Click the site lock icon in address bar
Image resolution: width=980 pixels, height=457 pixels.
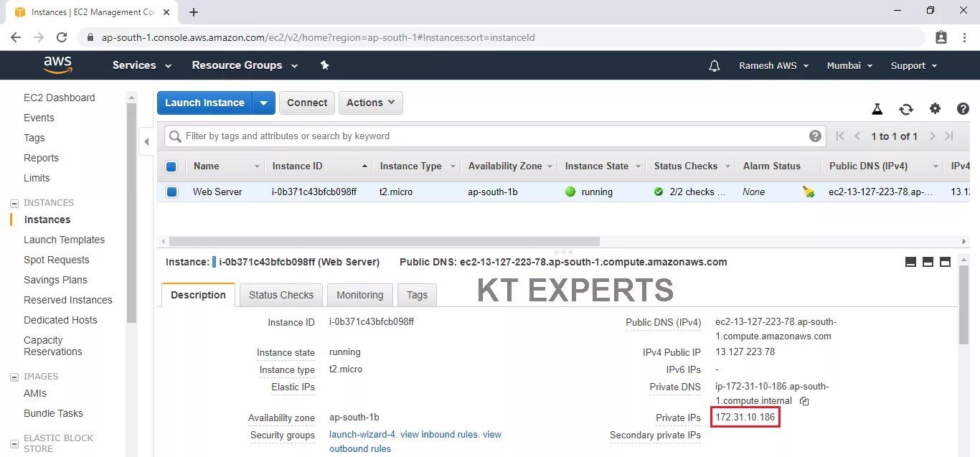click(90, 37)
